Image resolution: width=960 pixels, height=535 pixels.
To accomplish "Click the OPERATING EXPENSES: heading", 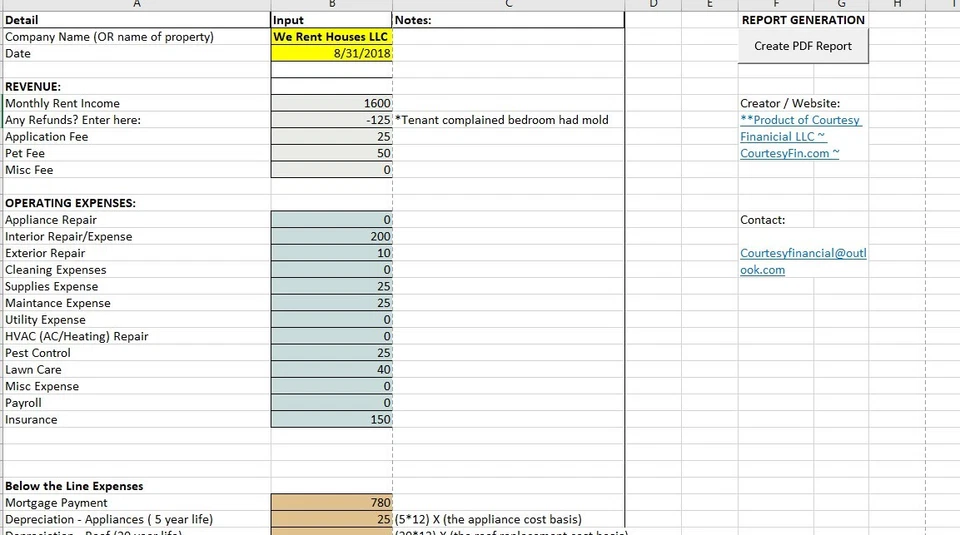I will tap(70, 203).
